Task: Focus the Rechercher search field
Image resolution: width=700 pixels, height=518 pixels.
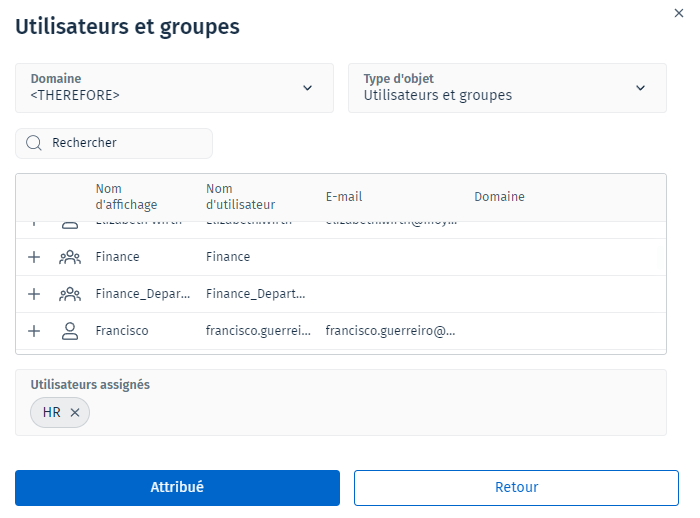Action: 125,143
